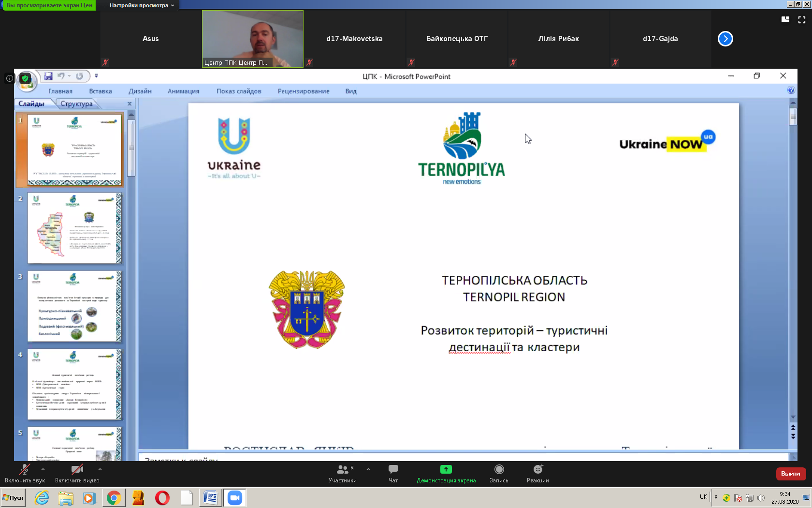812x508 pixels.
Task: Select slide 4 thumbnail
Action: tap(74, 384)
